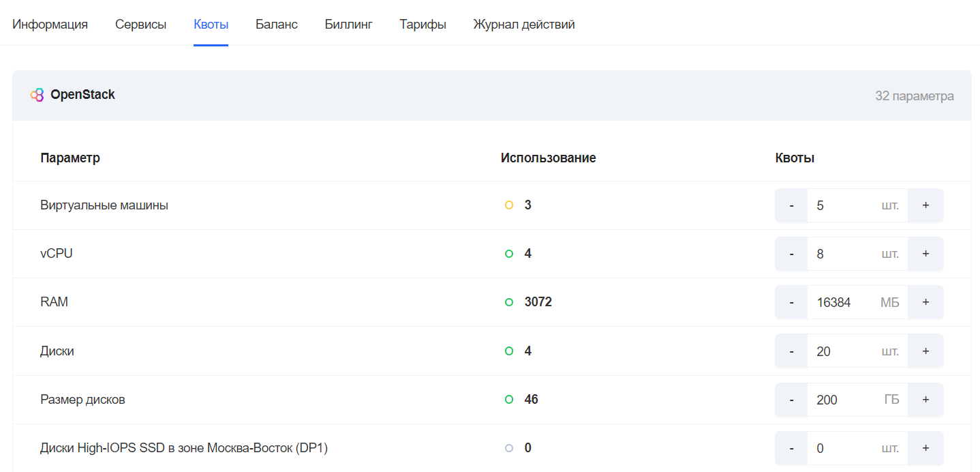Click the OpenStack section header to collapse
Screen dimensions: 980x472
pos(492,95)
